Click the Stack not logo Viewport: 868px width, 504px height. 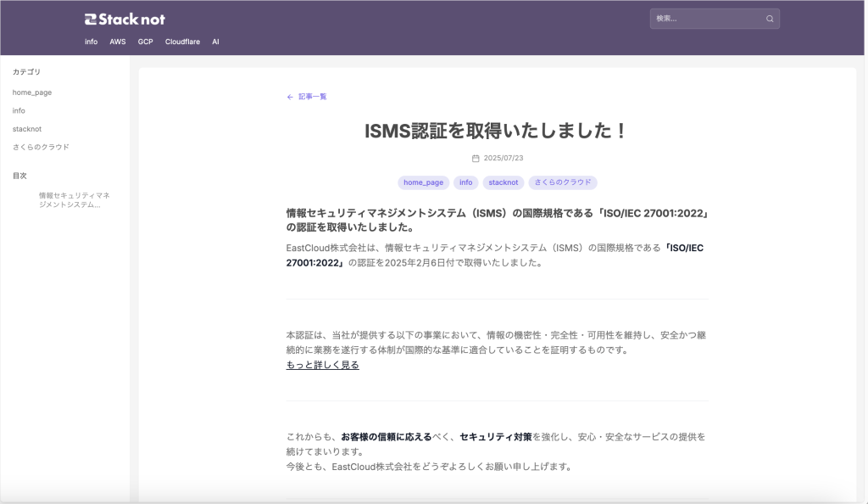pyautogui.click(x=125, y=19)
